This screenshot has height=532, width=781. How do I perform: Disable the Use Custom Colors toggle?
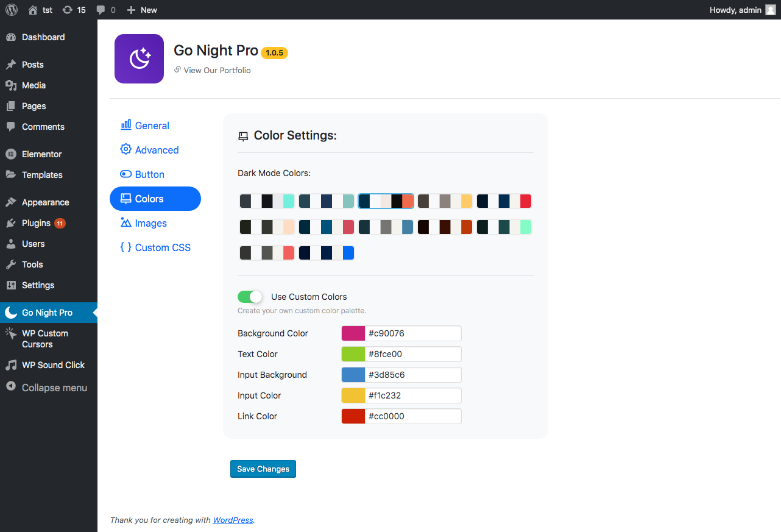click(250, 297)
